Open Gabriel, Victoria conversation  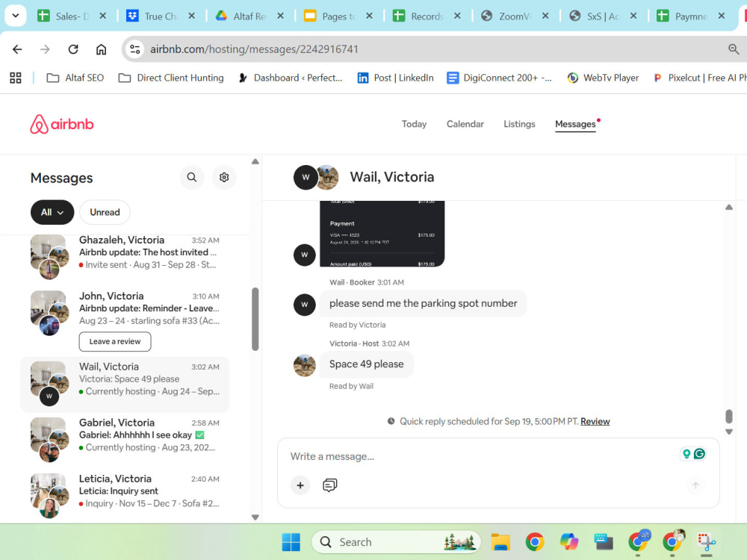(x=125, y=440)
